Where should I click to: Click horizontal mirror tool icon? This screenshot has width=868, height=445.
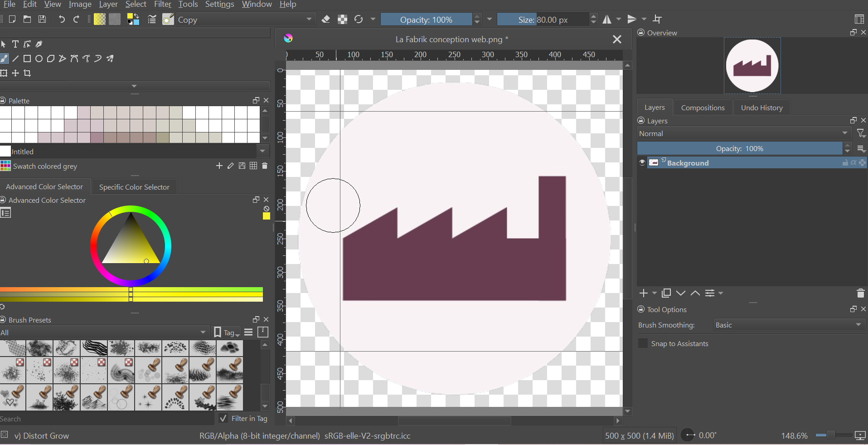607,19
